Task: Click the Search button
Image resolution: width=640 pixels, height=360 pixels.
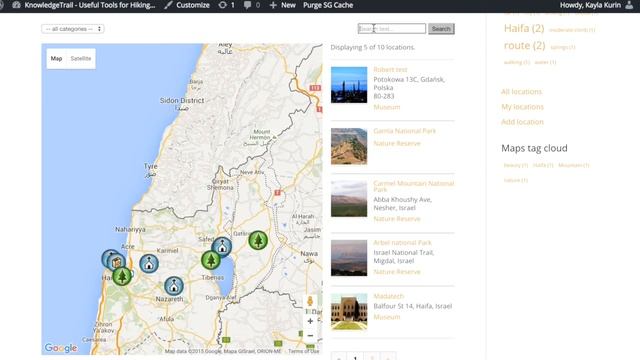Action: 441,29
